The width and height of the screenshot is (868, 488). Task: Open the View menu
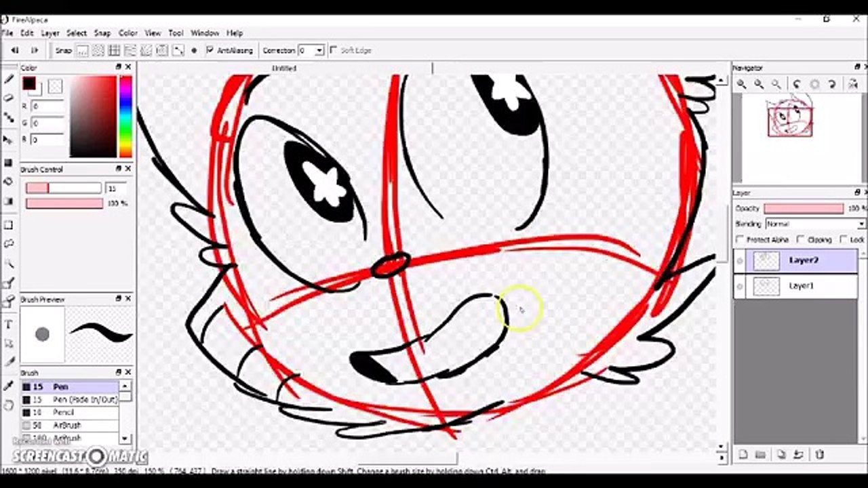click(153, 33)
